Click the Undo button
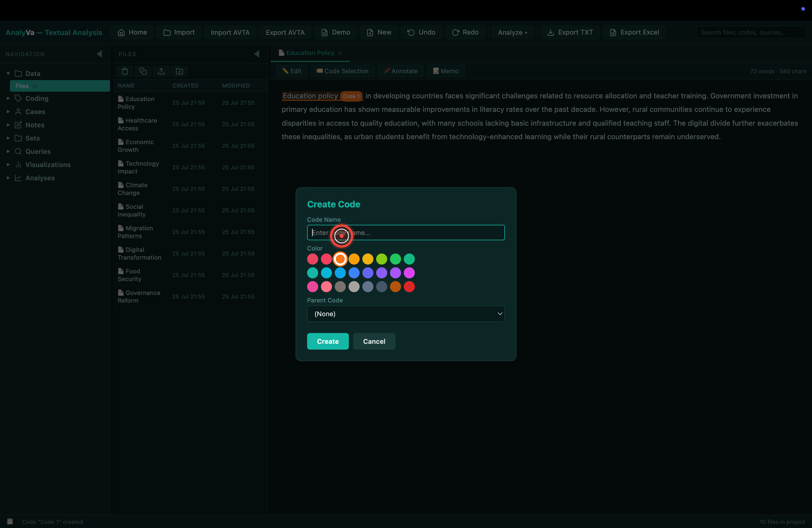The height and width of the screenshot is (528, 812). tap(421, 32)
